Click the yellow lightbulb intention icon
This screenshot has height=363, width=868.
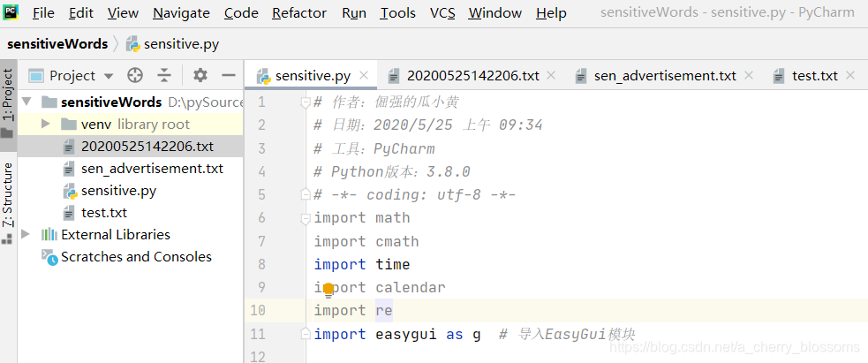pyautogui.click(x=328, y=288)
